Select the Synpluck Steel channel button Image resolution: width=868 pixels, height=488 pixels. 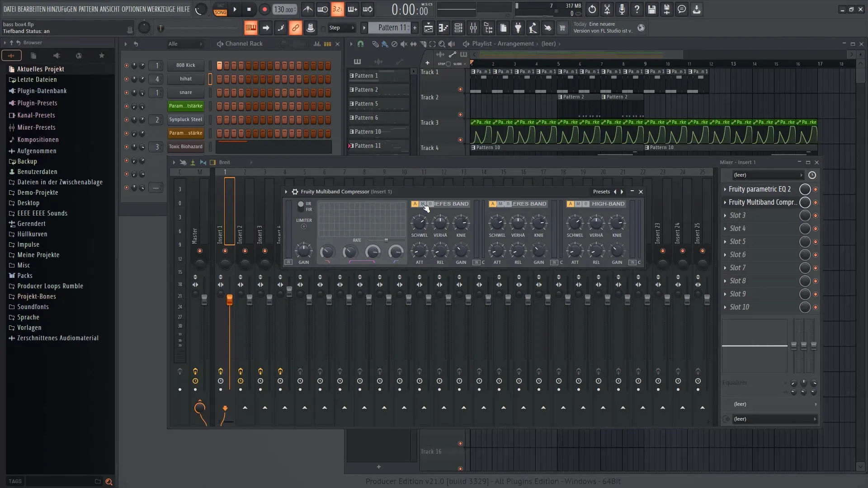point(185,120)
